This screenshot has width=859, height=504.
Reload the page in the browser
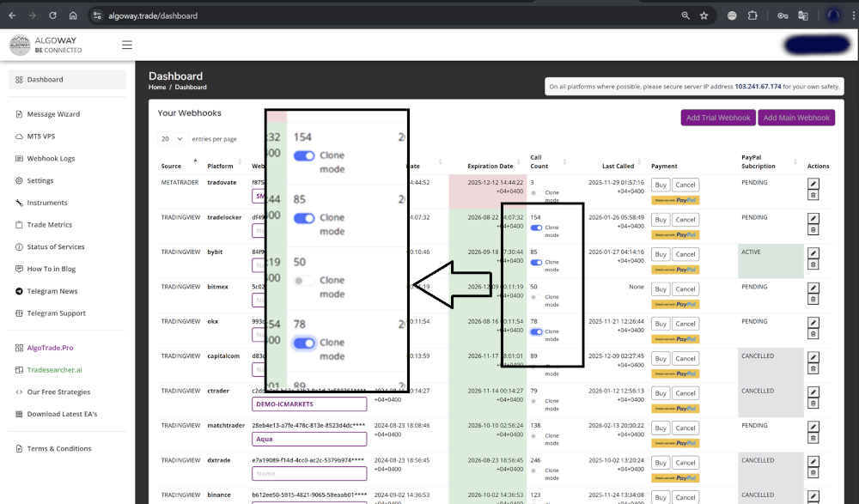[x=52, y=15]
